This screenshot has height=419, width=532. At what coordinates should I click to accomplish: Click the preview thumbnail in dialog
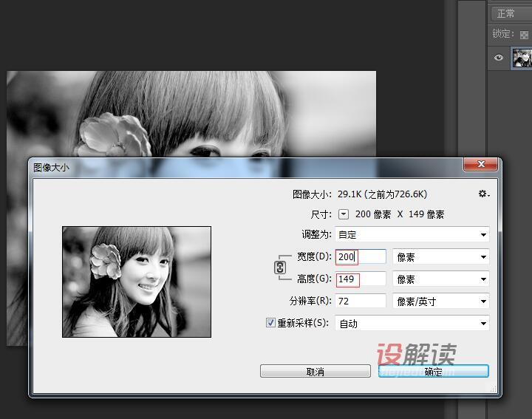(137, 282)
